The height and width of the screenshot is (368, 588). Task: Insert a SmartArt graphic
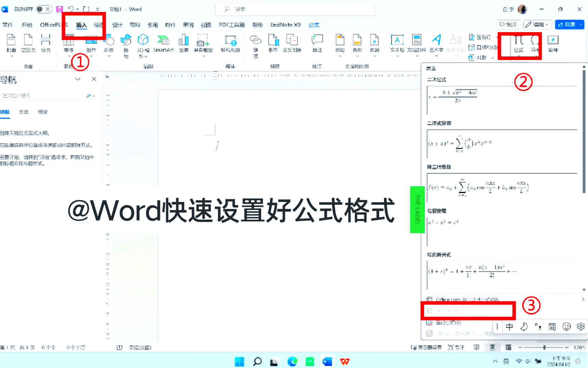pos(163,43)
